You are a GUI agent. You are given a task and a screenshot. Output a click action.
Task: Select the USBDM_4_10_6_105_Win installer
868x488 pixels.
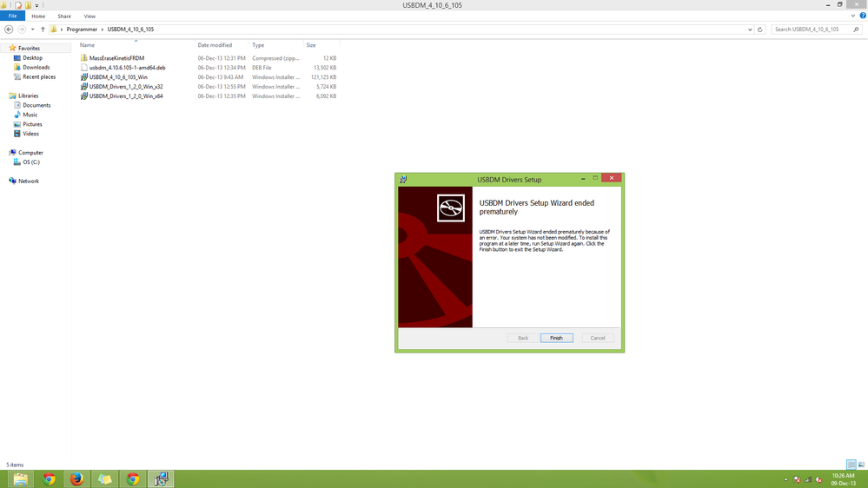pos(118,77)
